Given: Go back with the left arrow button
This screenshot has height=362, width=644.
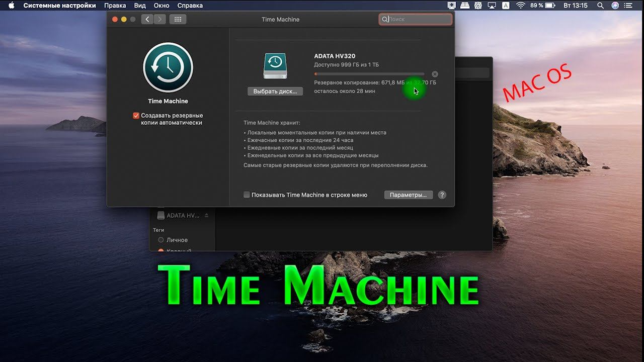Looking at the screenshot, I should coord(147,19).
